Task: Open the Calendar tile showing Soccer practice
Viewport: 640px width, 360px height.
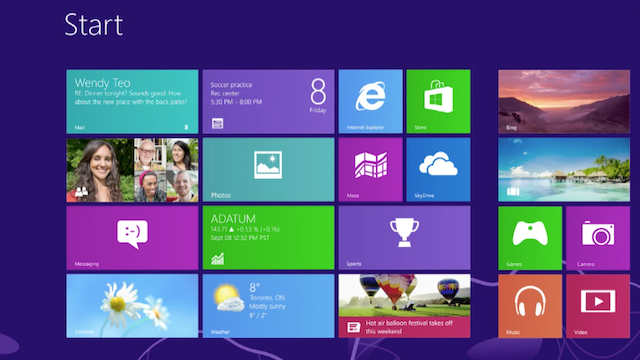Action: click(x=269, y=101)
